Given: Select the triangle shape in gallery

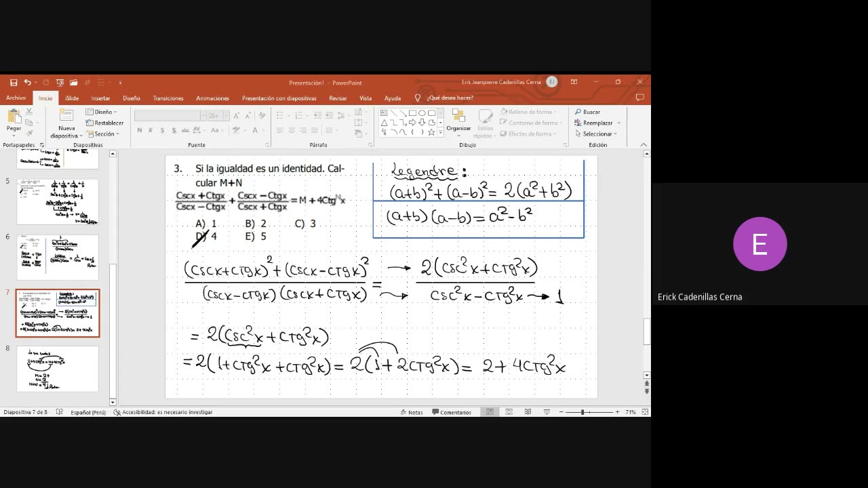Looking at the screenshot, I should click(384, 123).
